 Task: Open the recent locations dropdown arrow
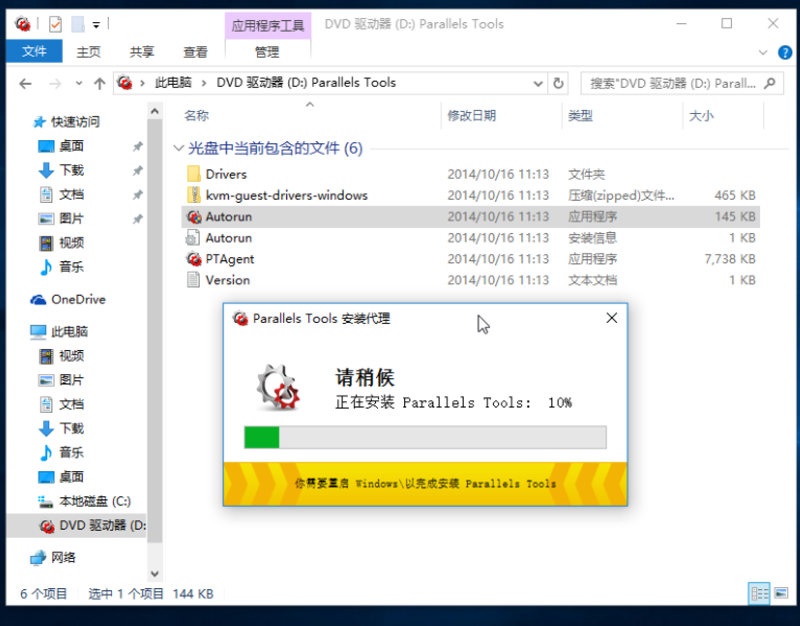click(x=79, y=83)
